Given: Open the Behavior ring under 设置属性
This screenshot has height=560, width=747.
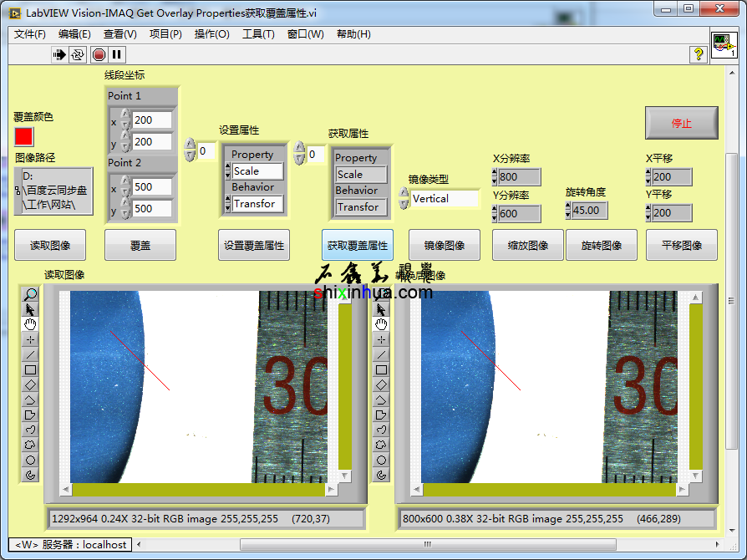Looking at the screenshot, I should coord(257,204).
